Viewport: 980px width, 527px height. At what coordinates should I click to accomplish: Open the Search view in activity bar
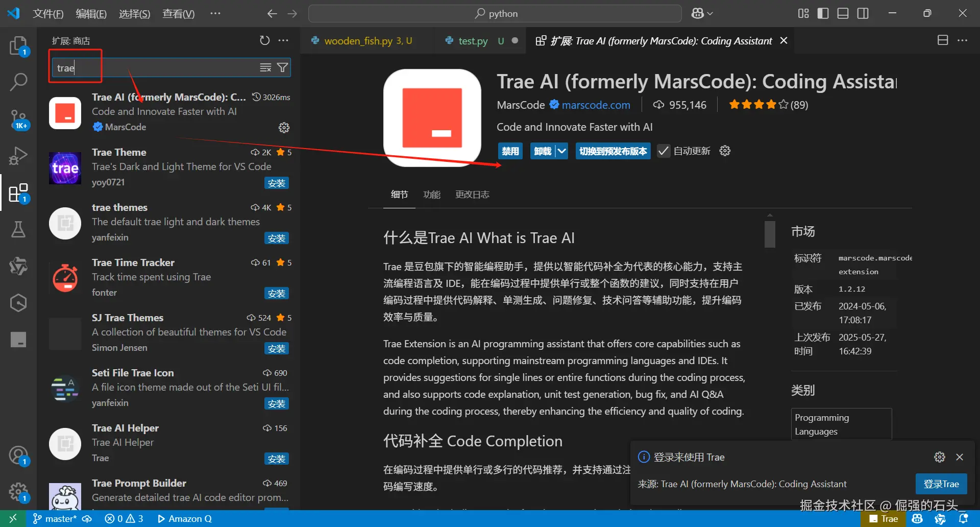coord(18,82)
